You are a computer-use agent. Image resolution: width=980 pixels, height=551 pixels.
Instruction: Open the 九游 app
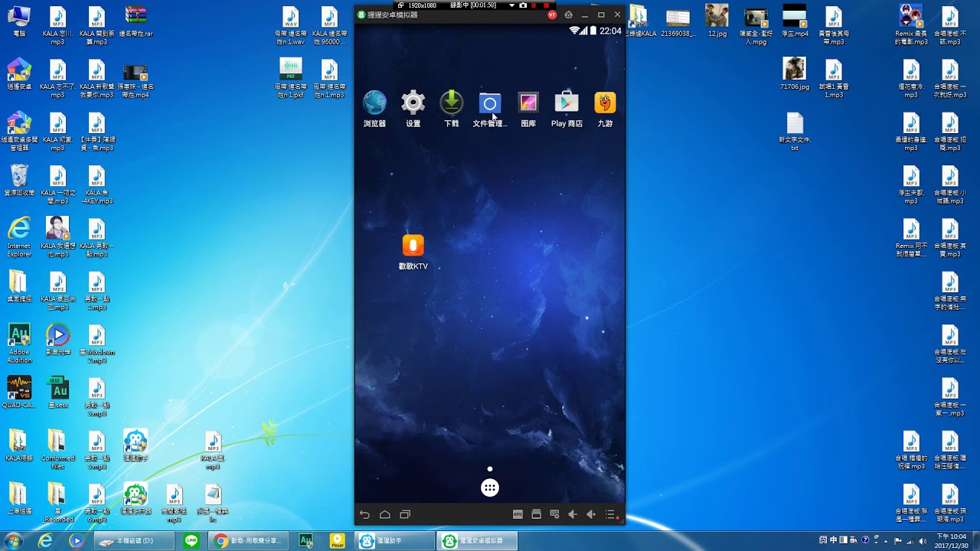coord(605,108)
